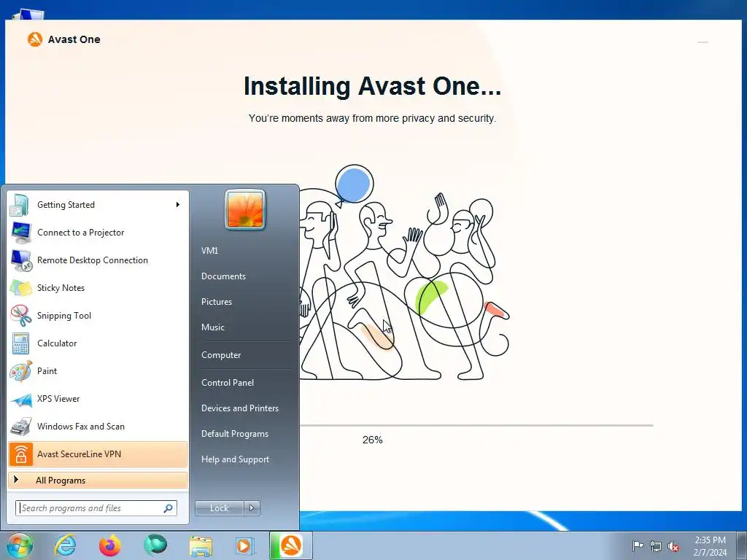Expand All Programs list
Screen dimensions: 747x560
pos(98,481)
